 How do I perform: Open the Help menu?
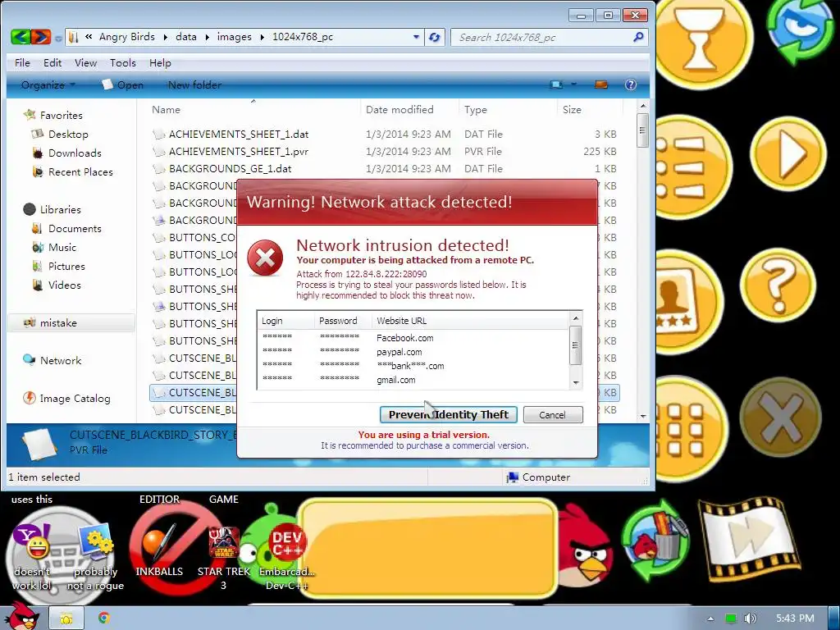coord(160,62)
